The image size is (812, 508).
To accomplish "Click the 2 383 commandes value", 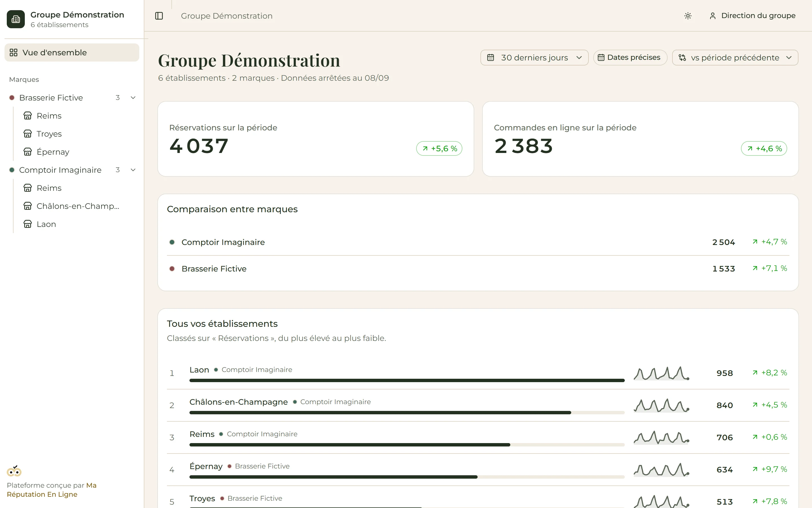I will click(x=524, y=146).
